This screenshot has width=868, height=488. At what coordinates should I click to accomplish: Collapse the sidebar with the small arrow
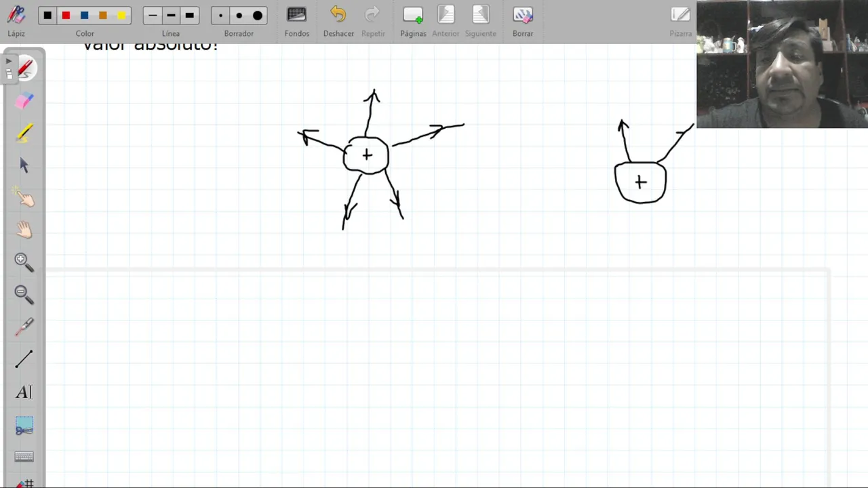click(x=8, y=62)
